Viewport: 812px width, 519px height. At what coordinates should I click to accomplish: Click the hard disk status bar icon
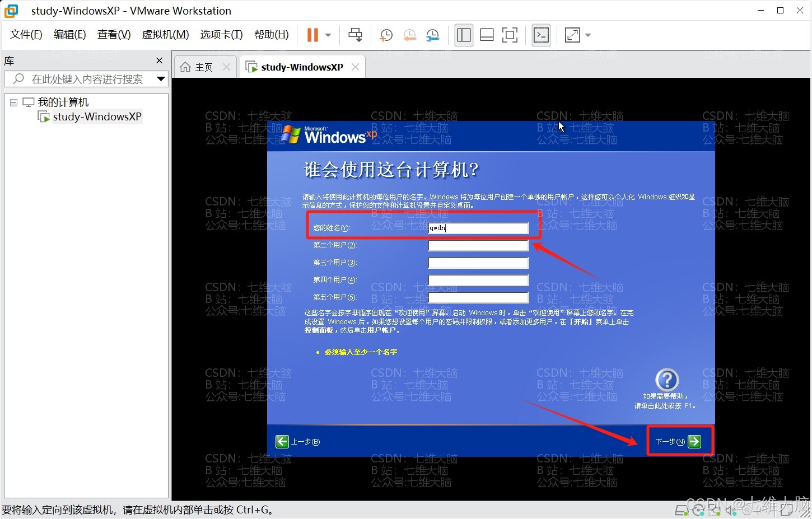[x=682, y=511]
